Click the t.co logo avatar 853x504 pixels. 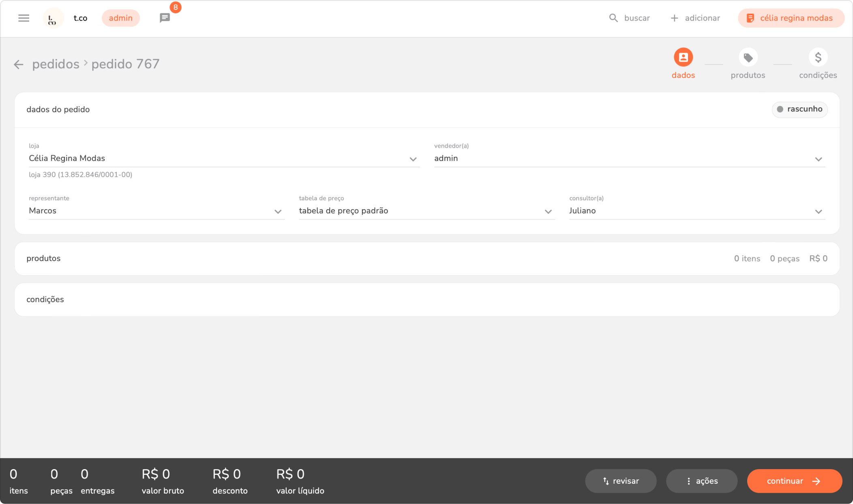[x=53, y=18]
